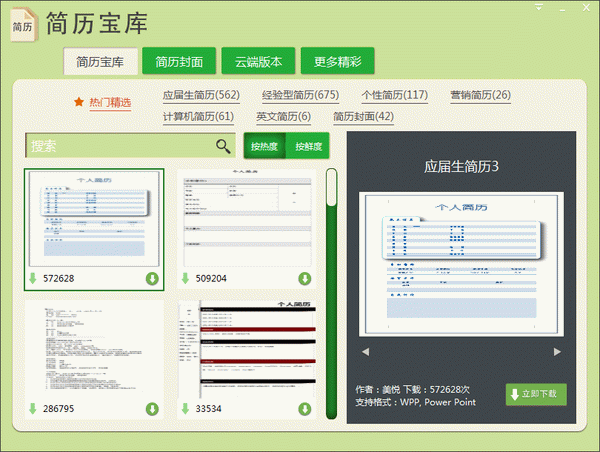
Task: Switch to the 简历宝库 tab
Action: coord(100,61)
